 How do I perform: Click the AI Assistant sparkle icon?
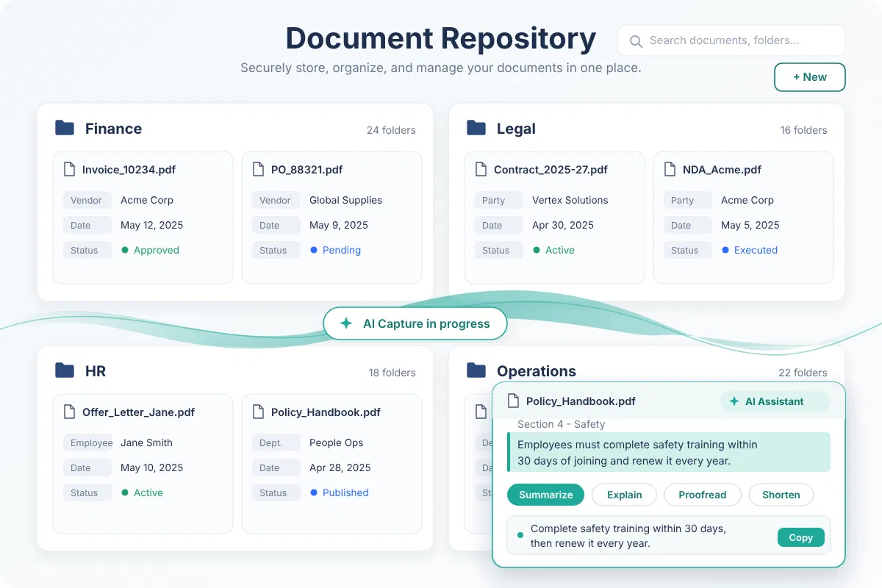[x=734, y=401]
